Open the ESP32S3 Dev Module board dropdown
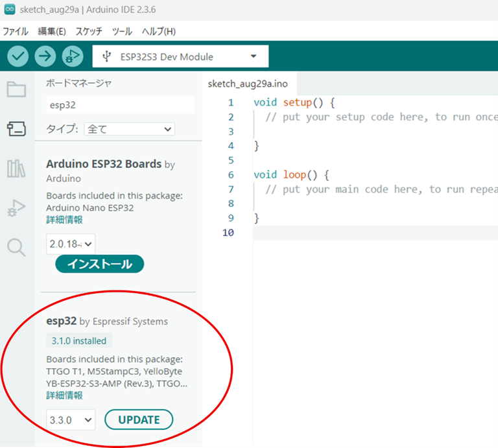Viewport: 498px width, 448px height. coord(180,56)
